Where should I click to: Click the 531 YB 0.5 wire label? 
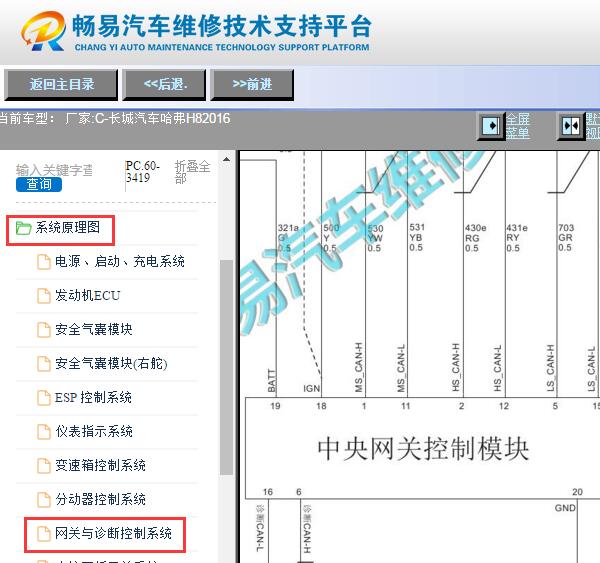pyautogui.click(x=417, y=237)
